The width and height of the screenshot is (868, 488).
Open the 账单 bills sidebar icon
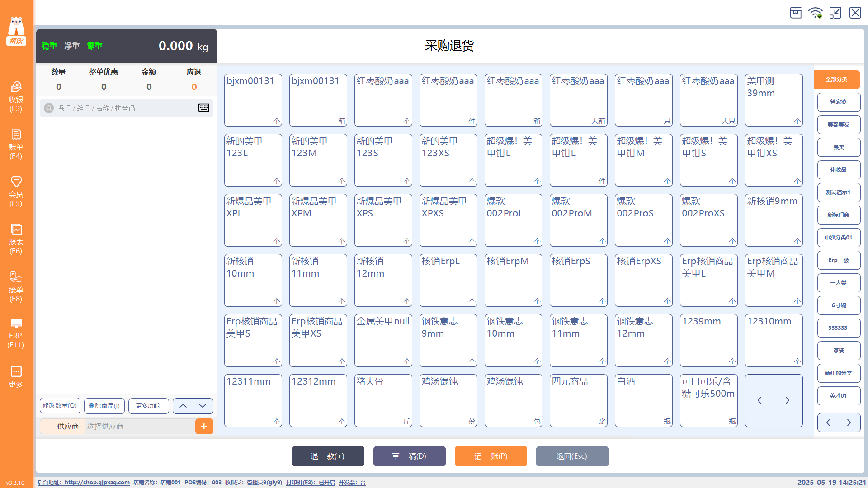[16, 144]
